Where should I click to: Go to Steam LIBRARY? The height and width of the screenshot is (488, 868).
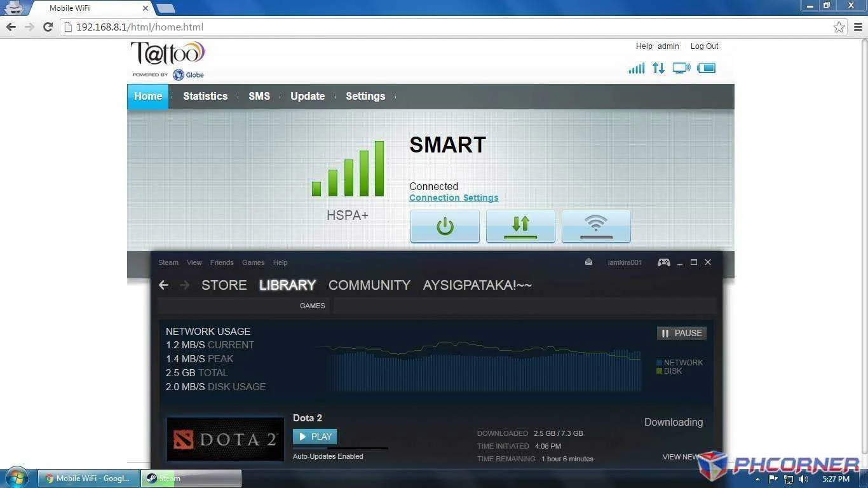pyautogui.click(x=287, y=285)
